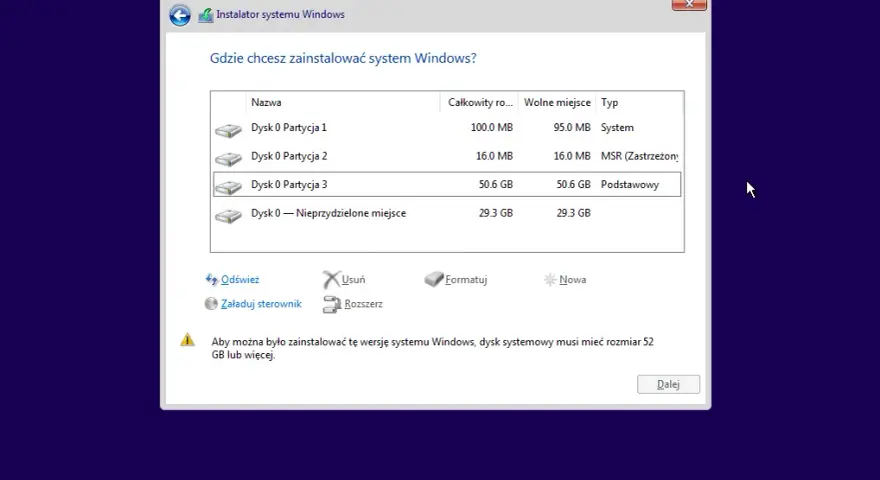Create a partition with Nowa link
Viewport: 880px width, 480px height.
(x=572, y=280)
